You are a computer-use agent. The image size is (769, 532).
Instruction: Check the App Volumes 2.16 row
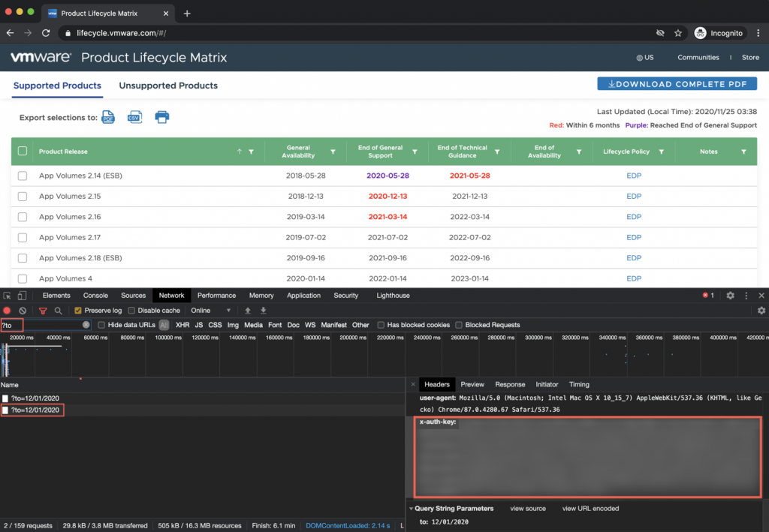(23, 217)
